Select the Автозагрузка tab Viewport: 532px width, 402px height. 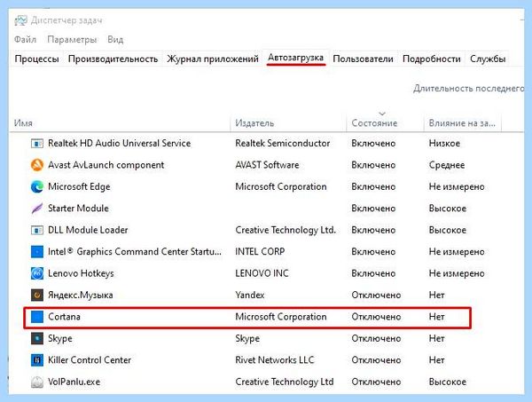pyautogui.click(x=296, y=58)
